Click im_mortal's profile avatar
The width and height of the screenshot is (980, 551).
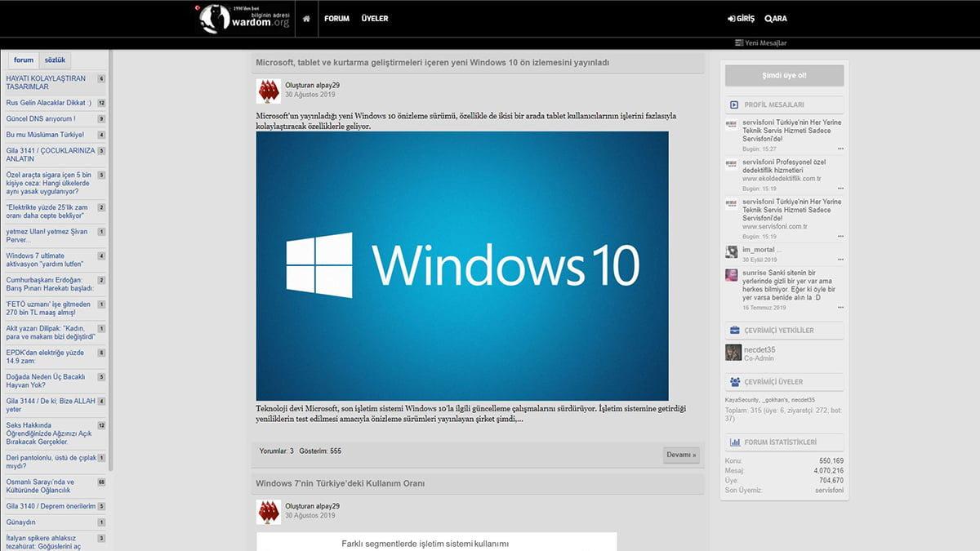732,251
